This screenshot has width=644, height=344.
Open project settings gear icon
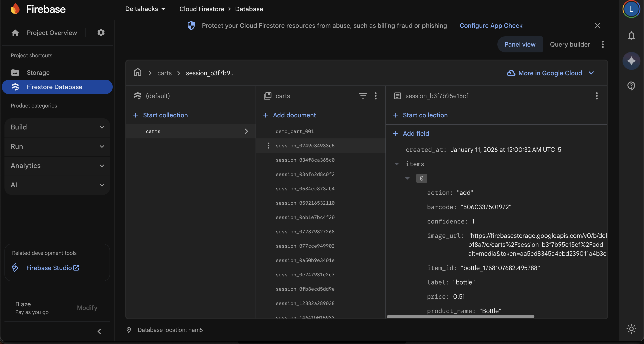coord(101,32)
